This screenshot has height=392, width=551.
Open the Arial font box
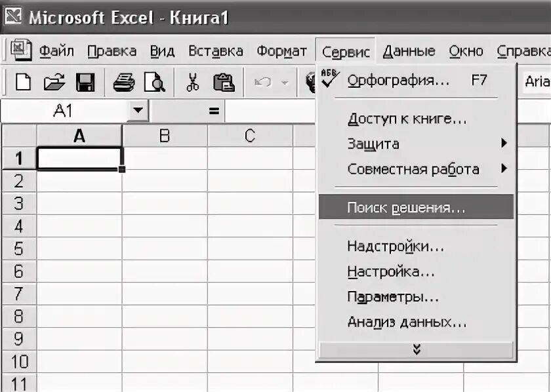(x=537, y=82)
